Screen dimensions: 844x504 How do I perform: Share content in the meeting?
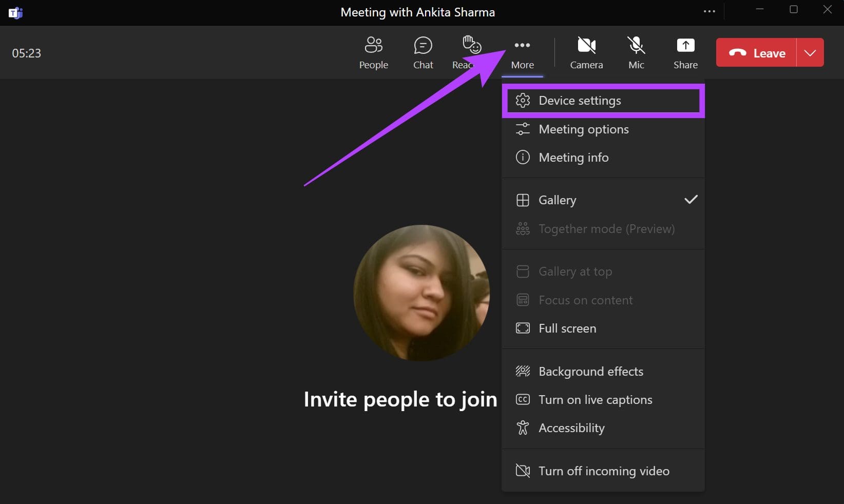pos(685,53)
